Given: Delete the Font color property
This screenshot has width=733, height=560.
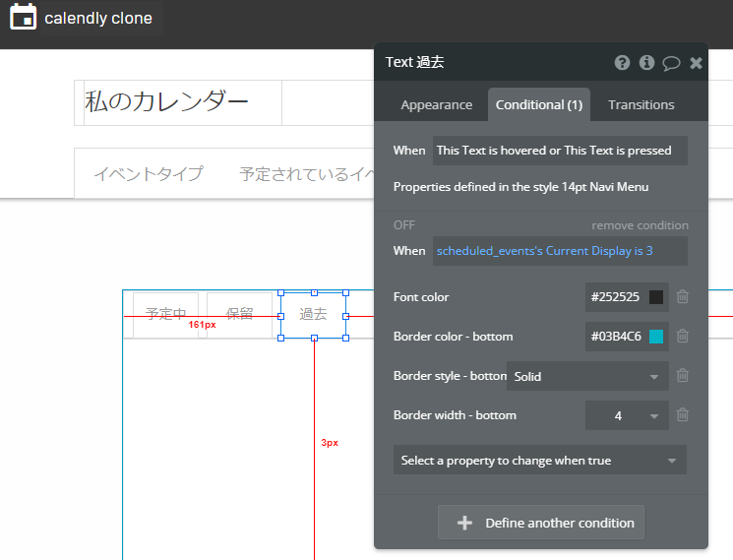Looking at the screenshot, I should click(682, 296).
